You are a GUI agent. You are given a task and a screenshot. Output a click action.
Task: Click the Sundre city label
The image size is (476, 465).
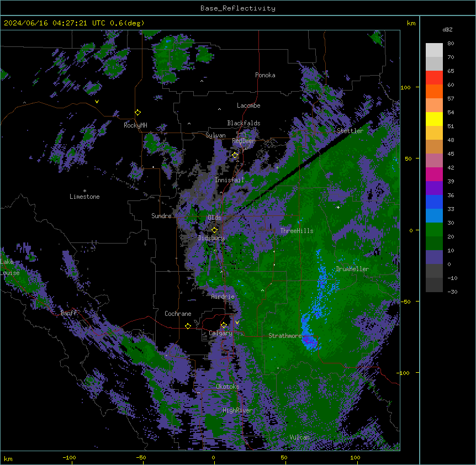[161, 216]
